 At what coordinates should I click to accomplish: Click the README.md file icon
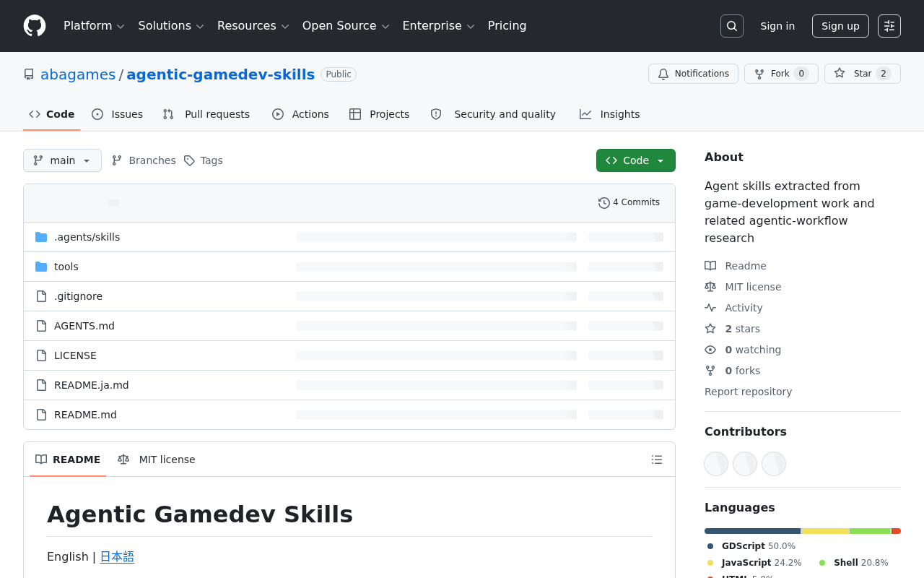pos(41,415)
